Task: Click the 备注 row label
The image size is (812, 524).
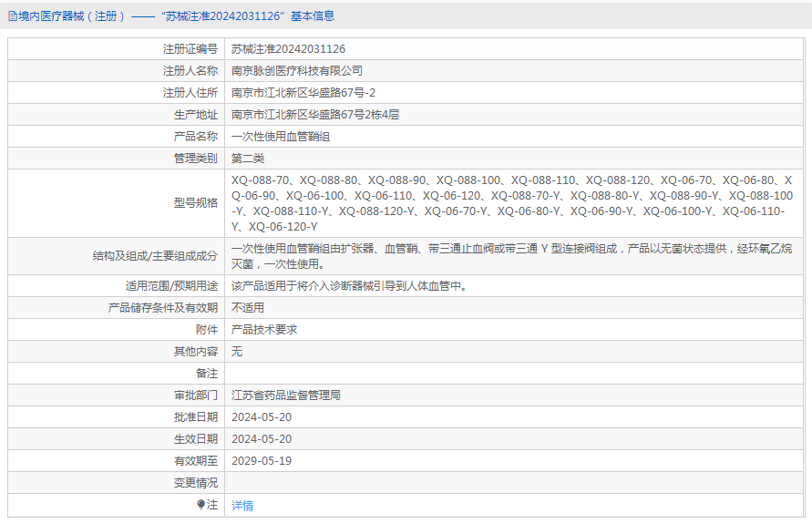Action: pos(207,374)
